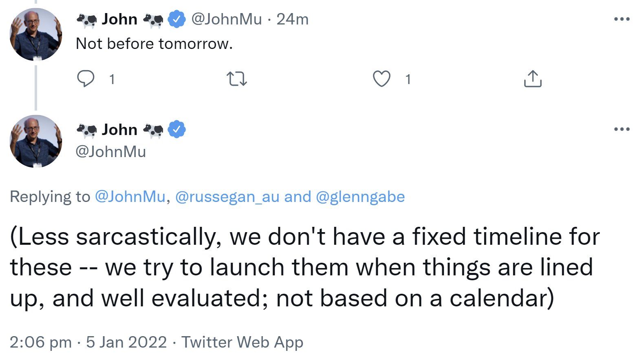Click the 24m timestamp of the first tweet
Image resolution: width=644 pixels, height=359 pixels.
click(292, 19)
